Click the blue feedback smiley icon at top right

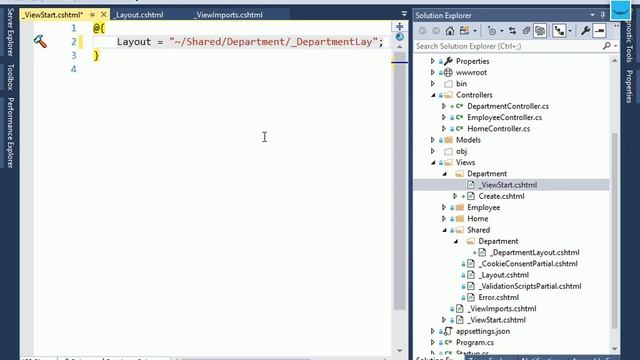pyautogui.click(x=620, y=10)
